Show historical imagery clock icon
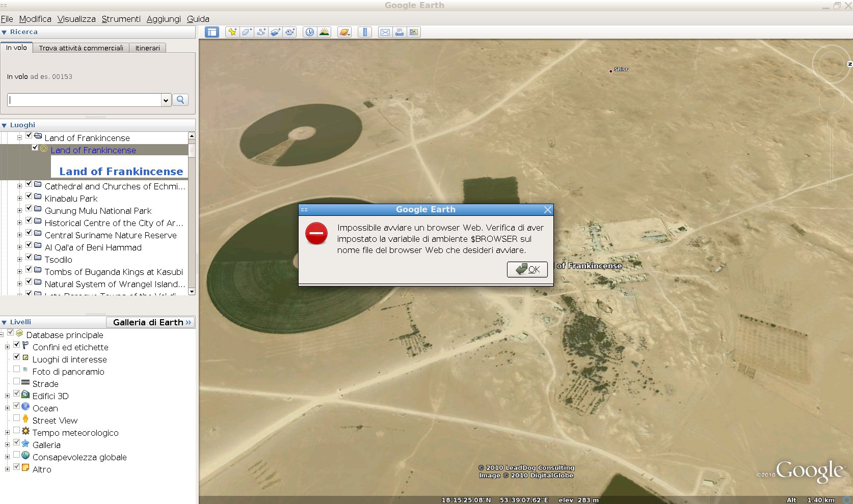Image resolution: width=853 pixels, height=504 pixels. [309, 32]
